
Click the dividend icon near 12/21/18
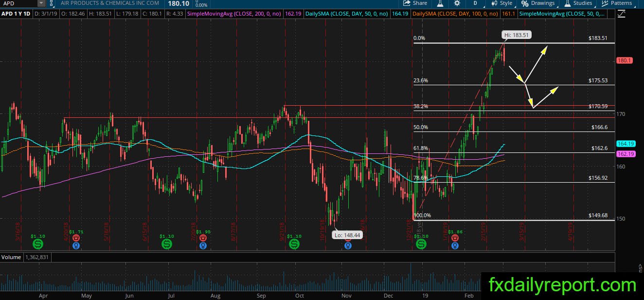tap(421, 243)
